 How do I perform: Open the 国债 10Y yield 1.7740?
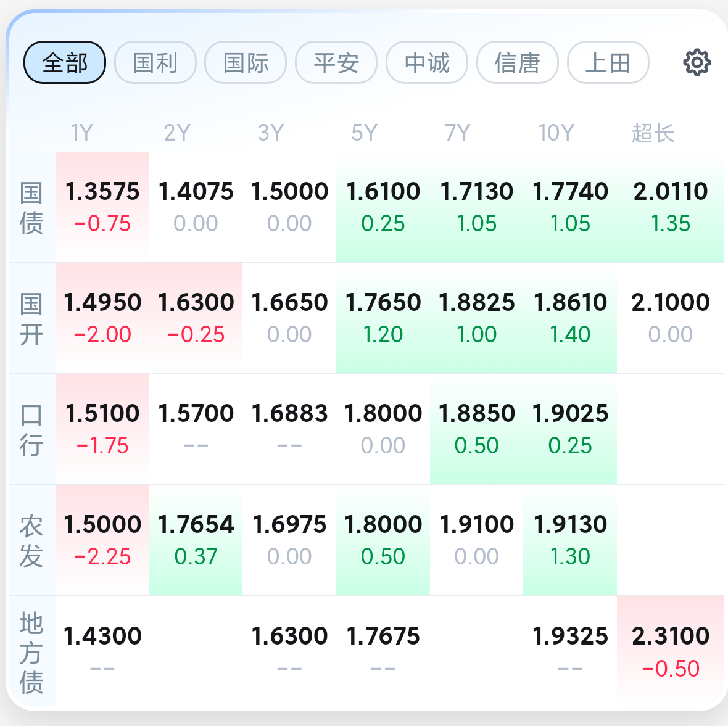click(x=570, y=207)
